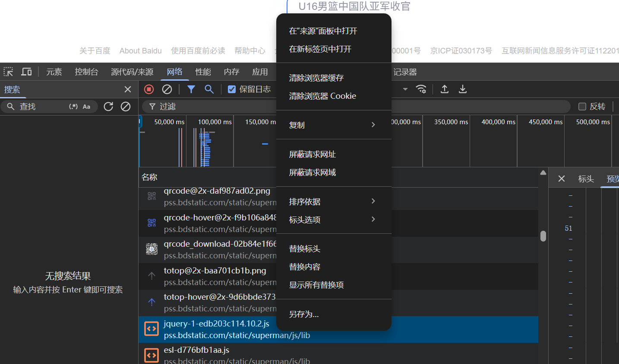The image size is (619, 364).
Task: Refresh the search results
Action: [x=108, y=107]
